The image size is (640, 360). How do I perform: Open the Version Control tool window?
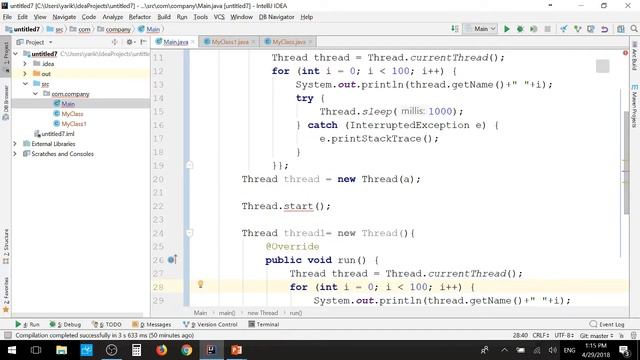coord(210,324)
